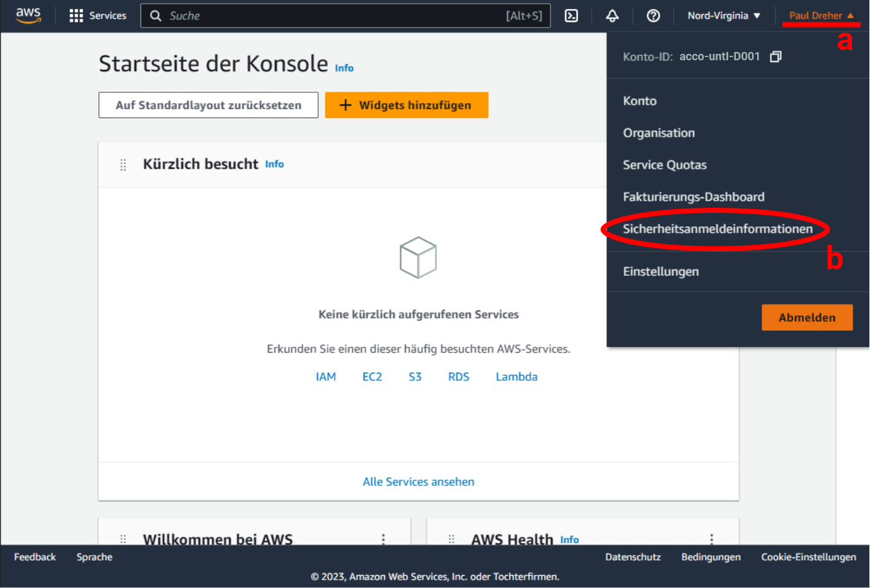
Task: Click the Startseite der Konsole heading
Action: pos(214,63)
